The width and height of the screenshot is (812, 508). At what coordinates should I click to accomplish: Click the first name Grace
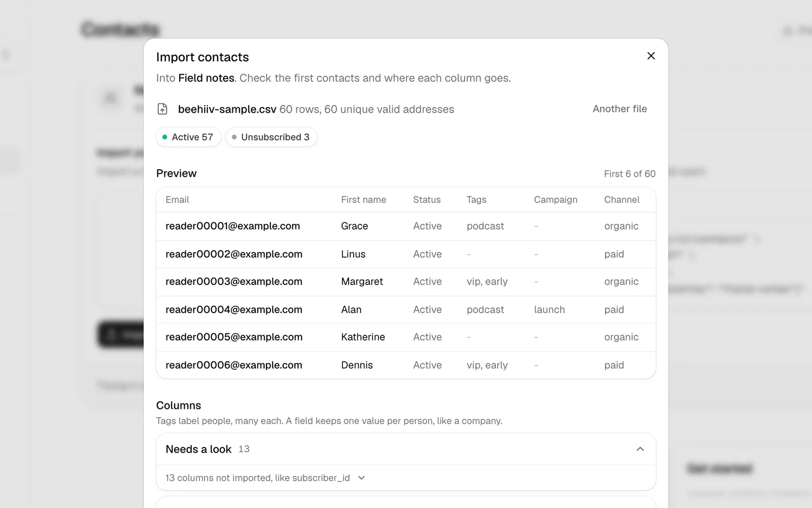tap(354, 226)
